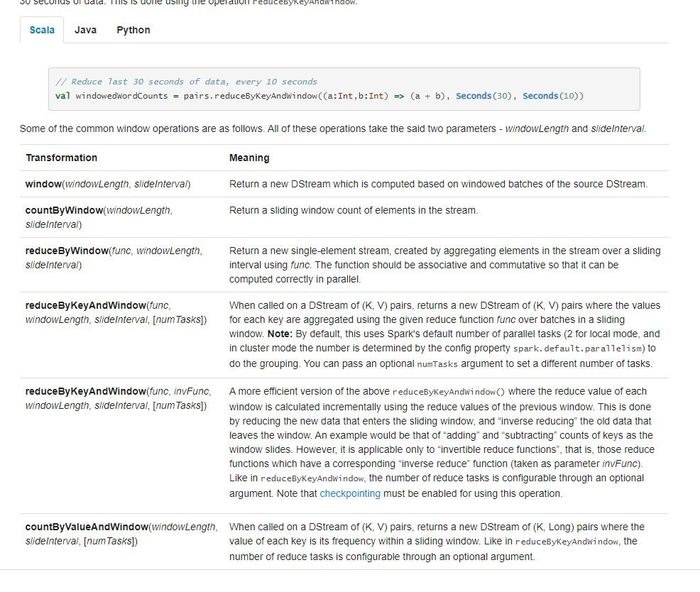The image size is (700, 592).
Task: Click 'Return a sliding window count' description
Action: [x=354, y=210]
